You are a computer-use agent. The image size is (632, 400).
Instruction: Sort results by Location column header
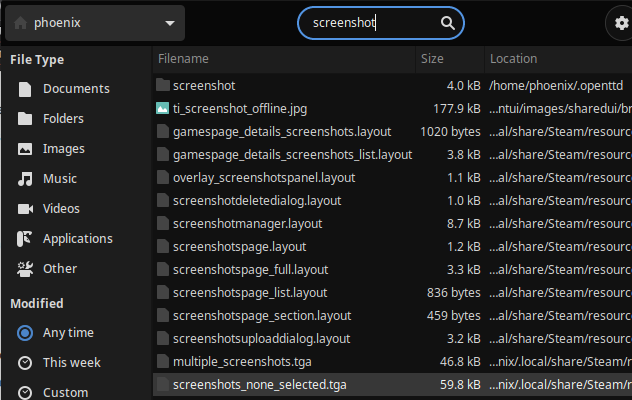tap(556, 59)
